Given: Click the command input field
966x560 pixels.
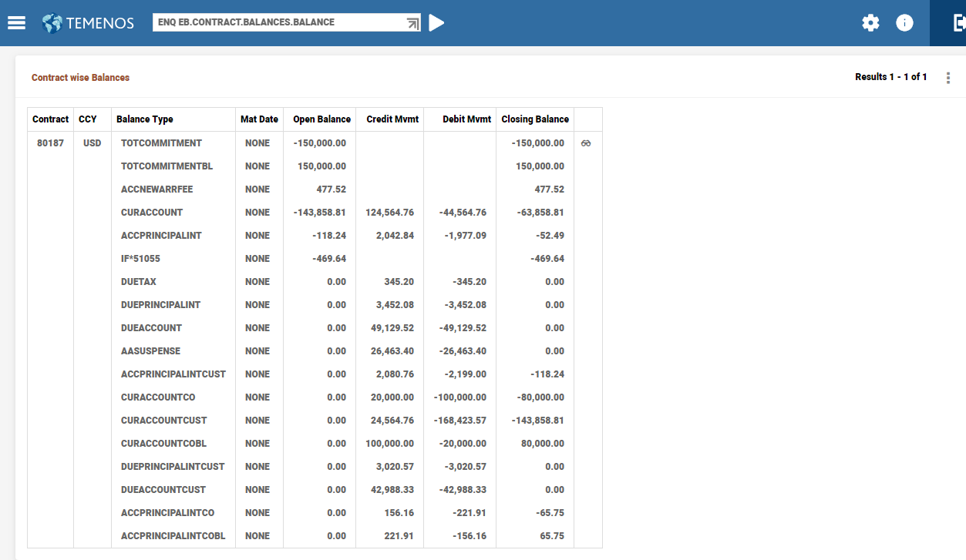Looking at the screenshot, I should [x=278, y=22].
